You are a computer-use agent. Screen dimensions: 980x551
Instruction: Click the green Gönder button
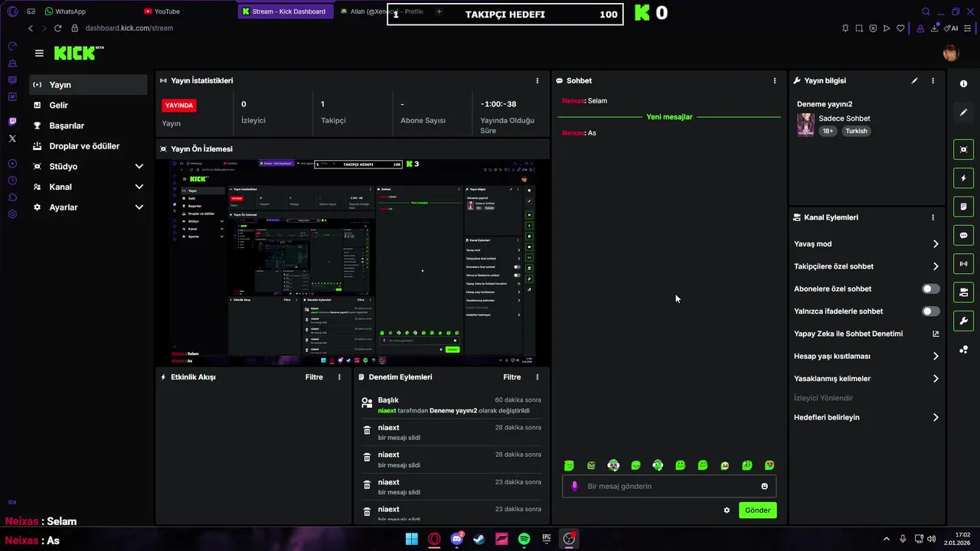click(x=757, y=510)
